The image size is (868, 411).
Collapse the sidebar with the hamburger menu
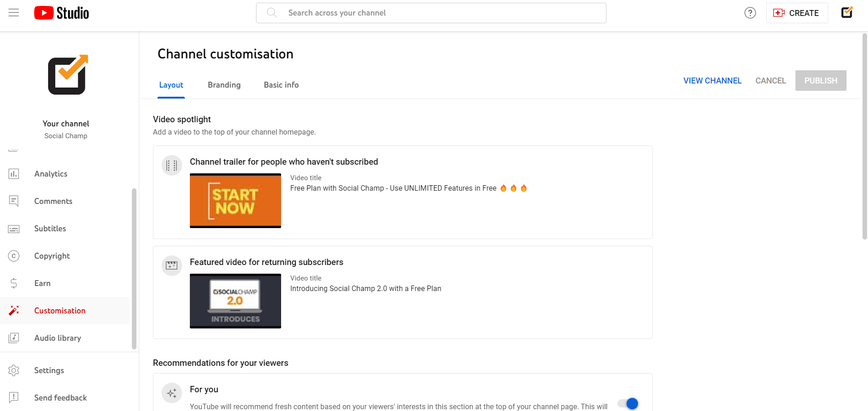click(13, 12)
